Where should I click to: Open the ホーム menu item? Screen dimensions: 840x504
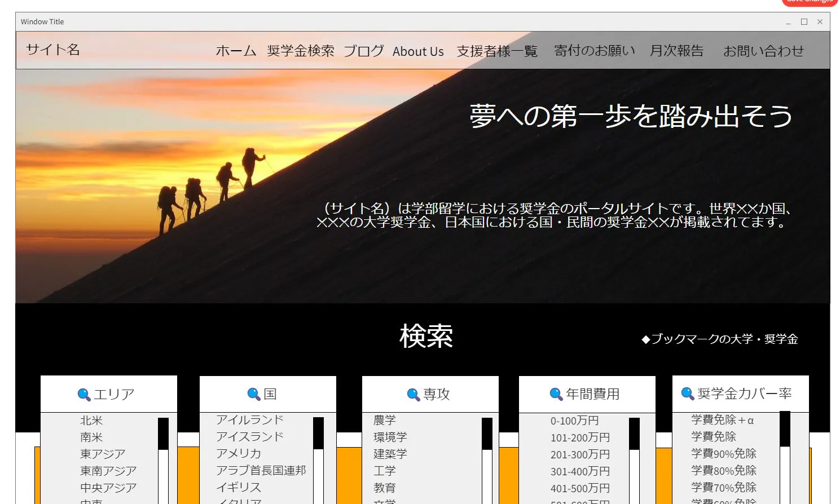236,51
